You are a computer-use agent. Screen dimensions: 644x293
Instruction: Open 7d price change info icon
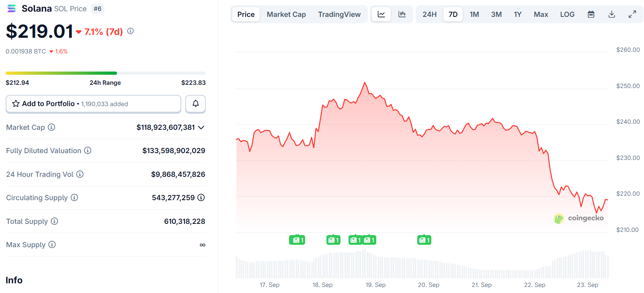131,31
